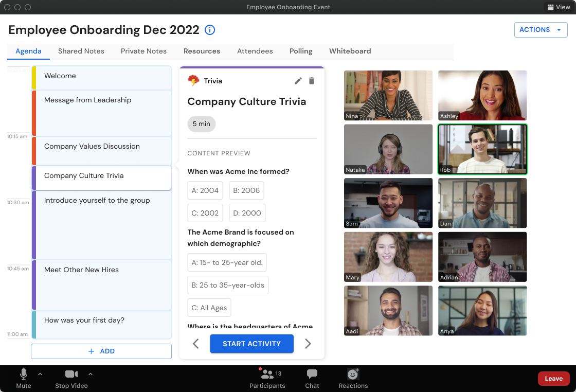Click the right arrow to view next activity
Image resolution: width=576 pixels, height=392 pixels.
[x=308, y=343]
